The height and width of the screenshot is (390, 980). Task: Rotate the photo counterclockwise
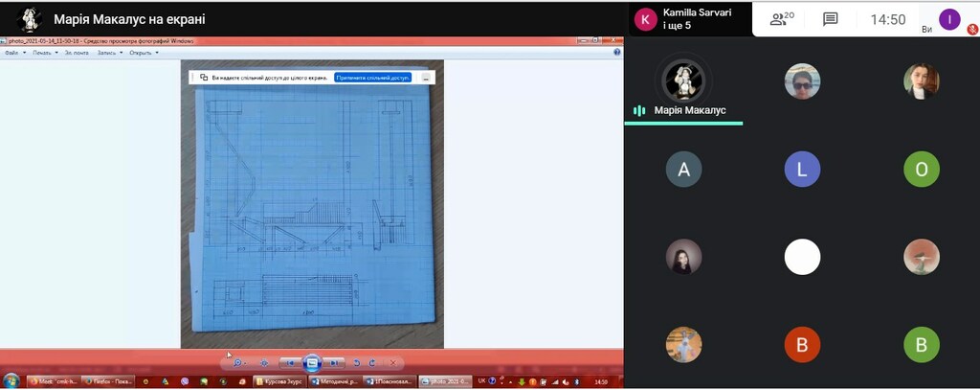pyautogui.click(x=357, y=363)
